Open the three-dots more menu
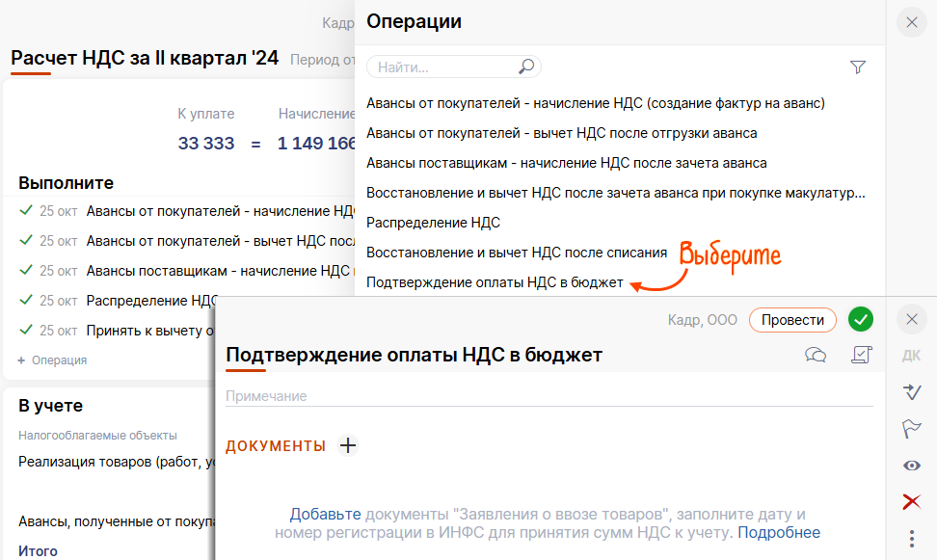 (911, 538)
